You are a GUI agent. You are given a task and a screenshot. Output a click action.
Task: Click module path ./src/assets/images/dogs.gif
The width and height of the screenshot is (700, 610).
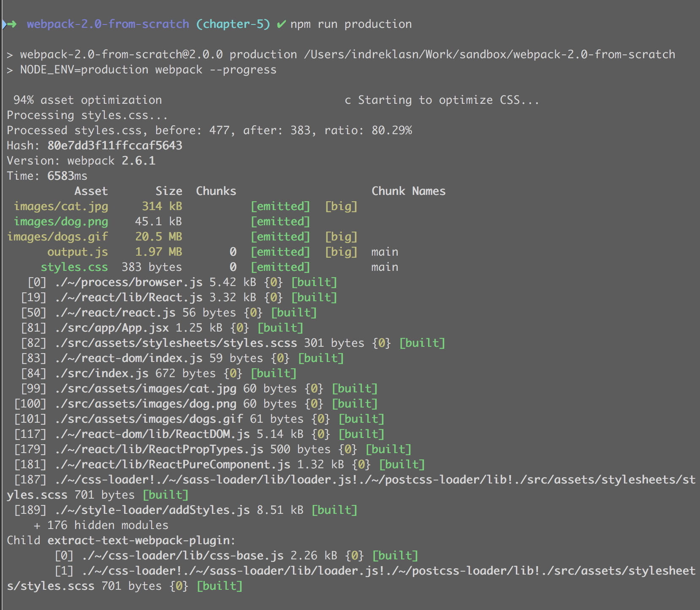point(149,419)
